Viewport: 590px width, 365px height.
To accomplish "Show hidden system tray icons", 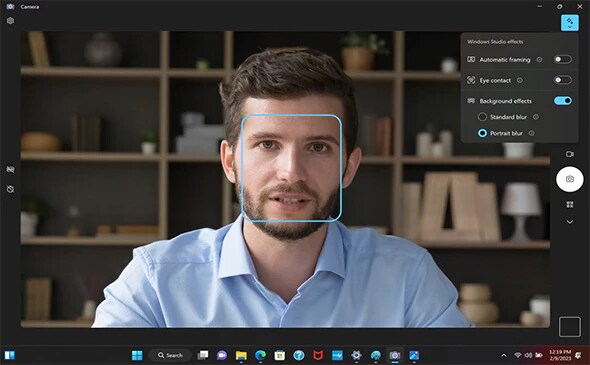I will tap(503, 355).
